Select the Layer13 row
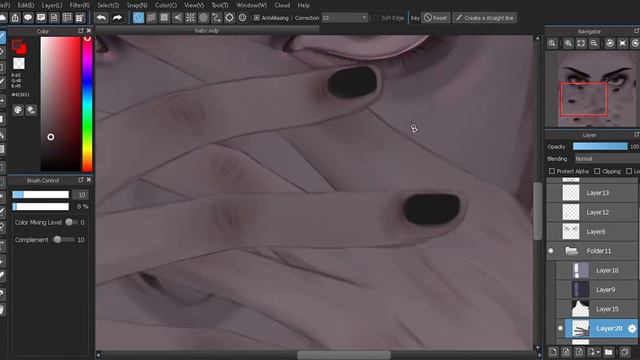This screenshot has height=360, width=640. tap(592, 193)
